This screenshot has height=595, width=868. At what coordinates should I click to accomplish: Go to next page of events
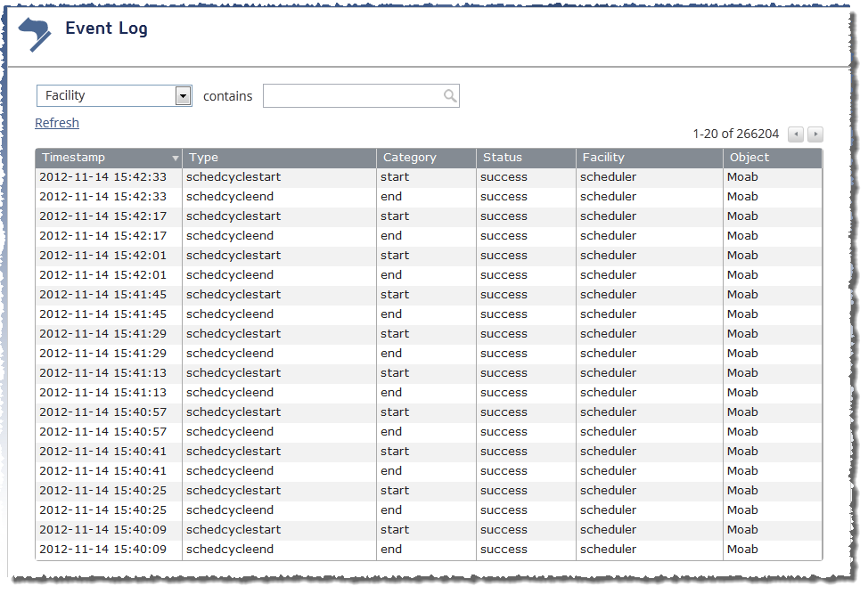(815, 134)
